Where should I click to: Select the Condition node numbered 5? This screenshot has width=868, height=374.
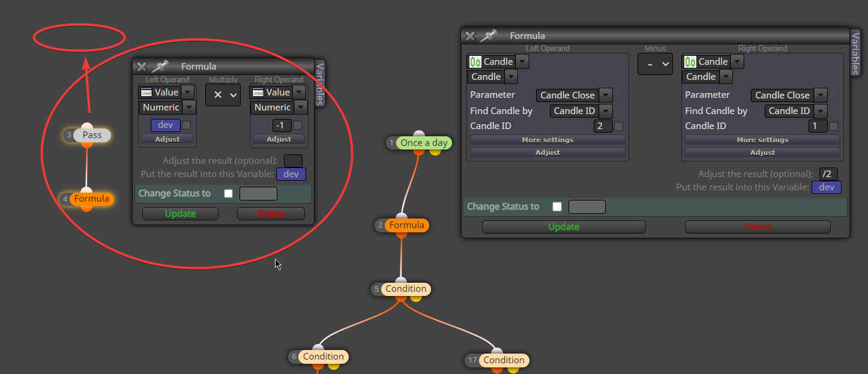(x=406, y=289)
